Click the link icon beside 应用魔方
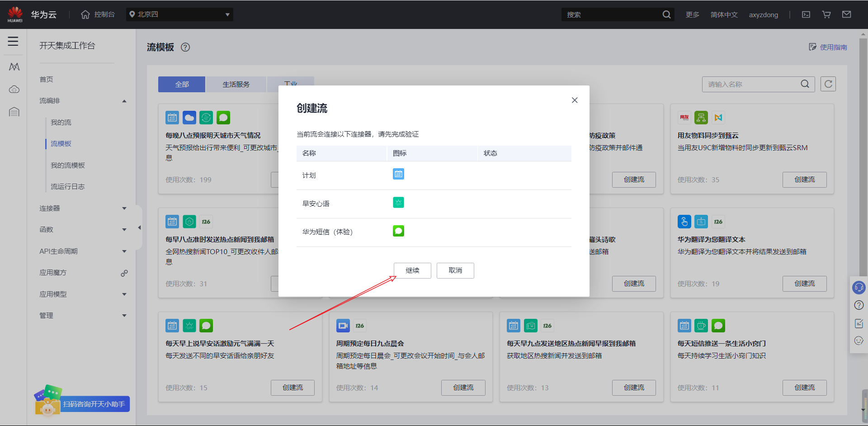868x426 pixels. pyautogui.click(x=124, y=273)
